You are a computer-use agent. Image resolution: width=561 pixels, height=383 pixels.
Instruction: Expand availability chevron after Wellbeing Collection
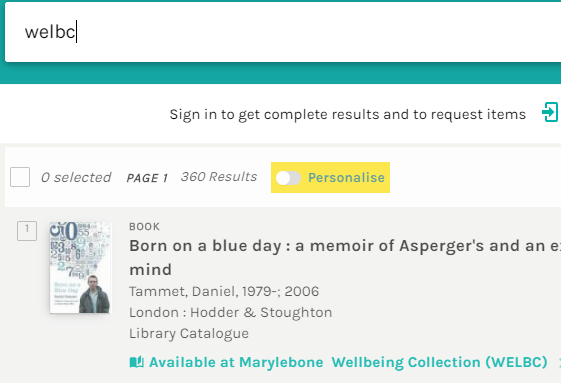pos(559,363)
